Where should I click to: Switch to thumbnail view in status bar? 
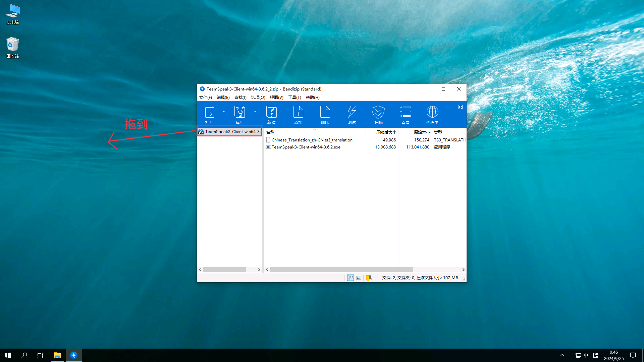pos(359,278)
